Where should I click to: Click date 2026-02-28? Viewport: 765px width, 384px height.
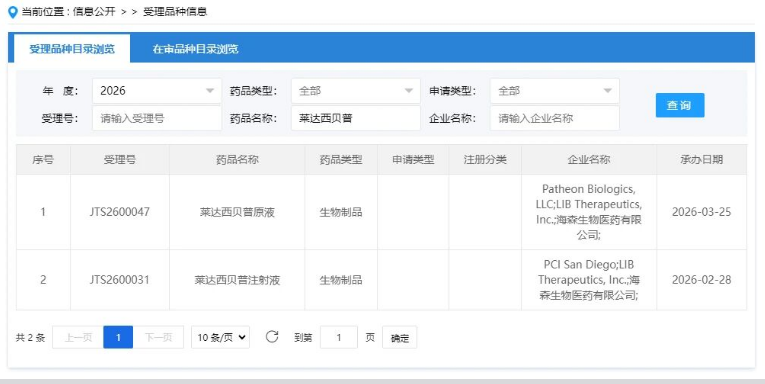702,280
